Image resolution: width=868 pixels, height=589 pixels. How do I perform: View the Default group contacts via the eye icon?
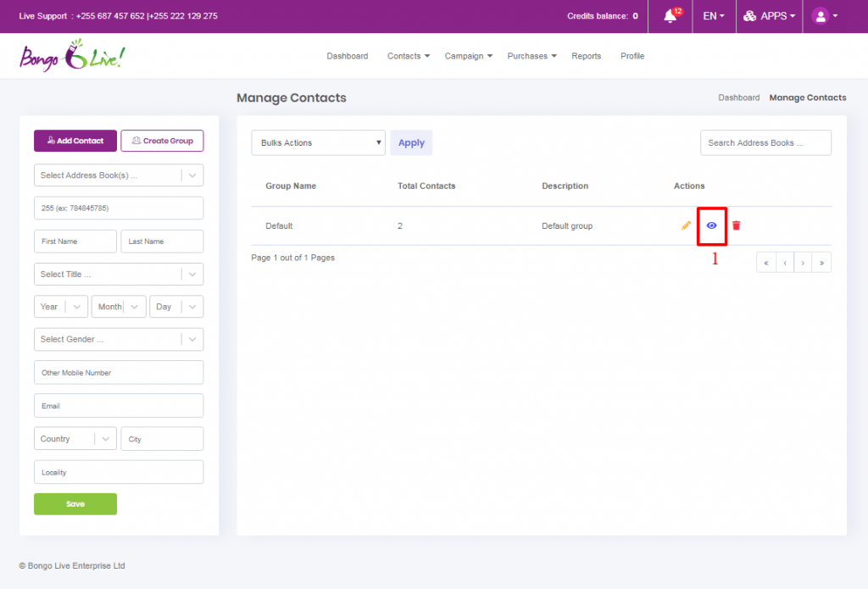pos(711,225)
